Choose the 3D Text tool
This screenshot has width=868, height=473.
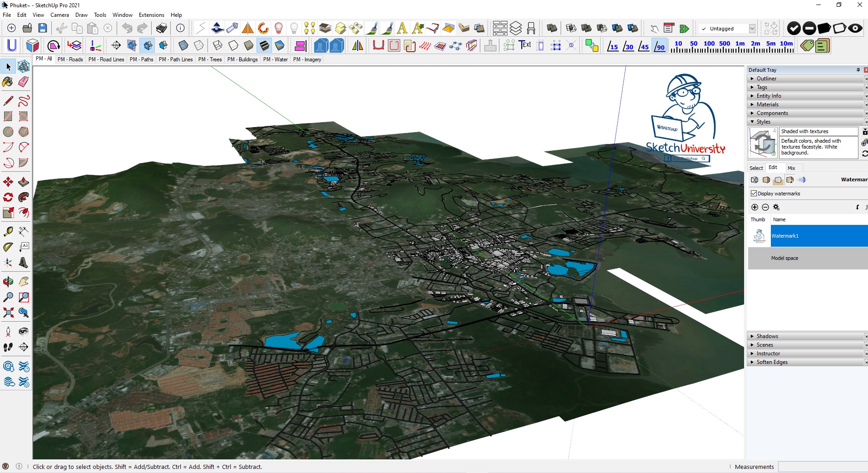pyautogui.click(x=24, y=263)
